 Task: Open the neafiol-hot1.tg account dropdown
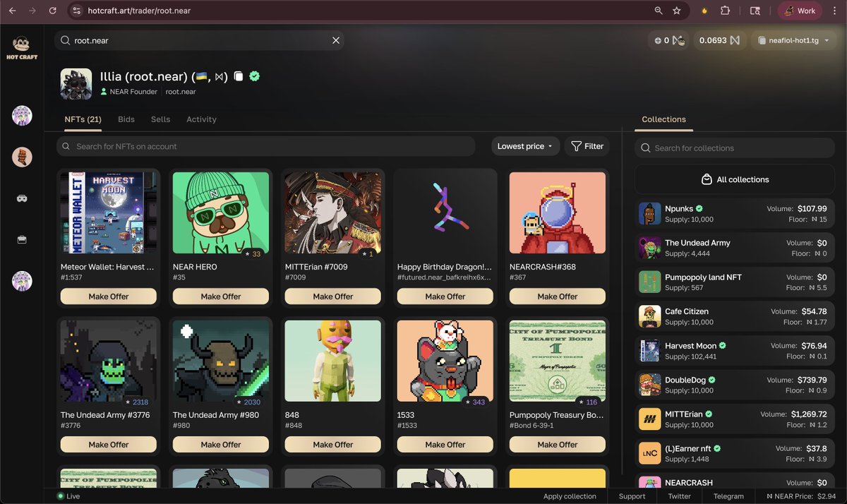pos(794,40)
